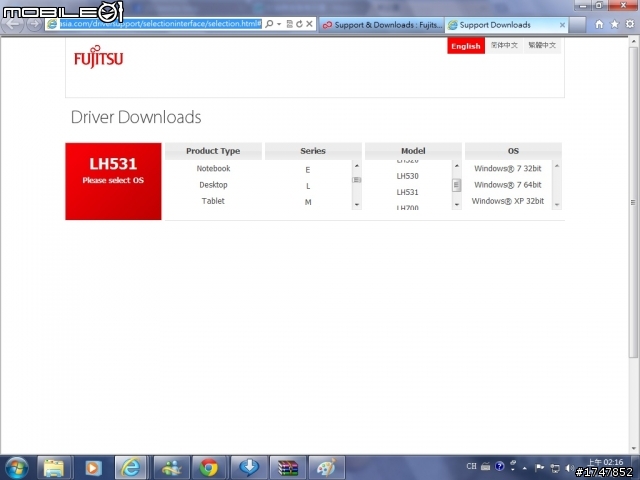Open WinRAR from taskbar
This screenshot has height=480, width=640.
(x=287, y=468)
